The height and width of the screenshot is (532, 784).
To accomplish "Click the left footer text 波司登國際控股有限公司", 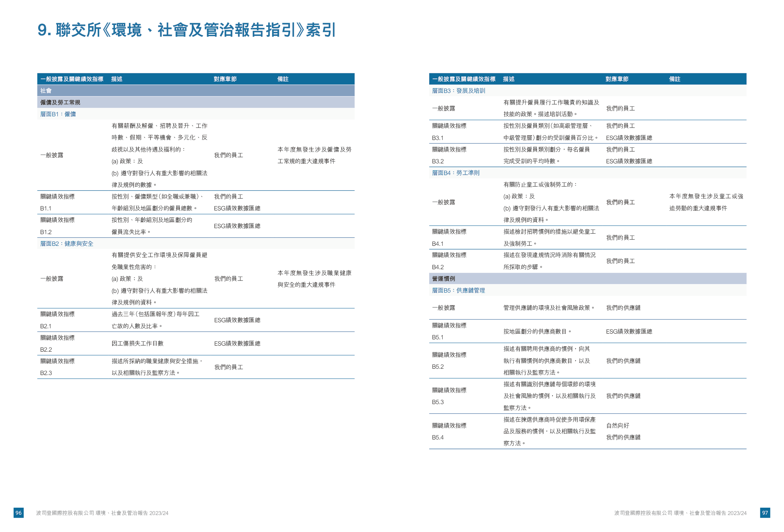I will [65, 513].
